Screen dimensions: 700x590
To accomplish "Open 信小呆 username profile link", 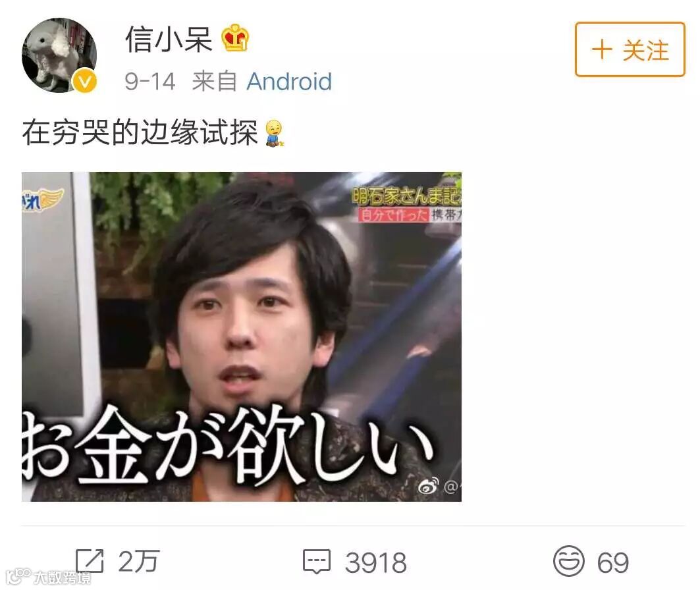I will (x=169, y=39).
